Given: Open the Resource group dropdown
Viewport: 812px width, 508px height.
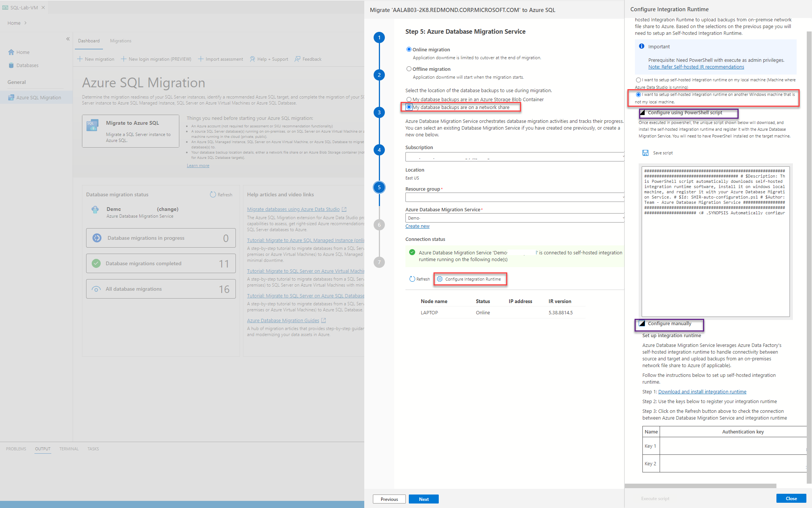Looking at the screenshot, I should coord(514,197).
